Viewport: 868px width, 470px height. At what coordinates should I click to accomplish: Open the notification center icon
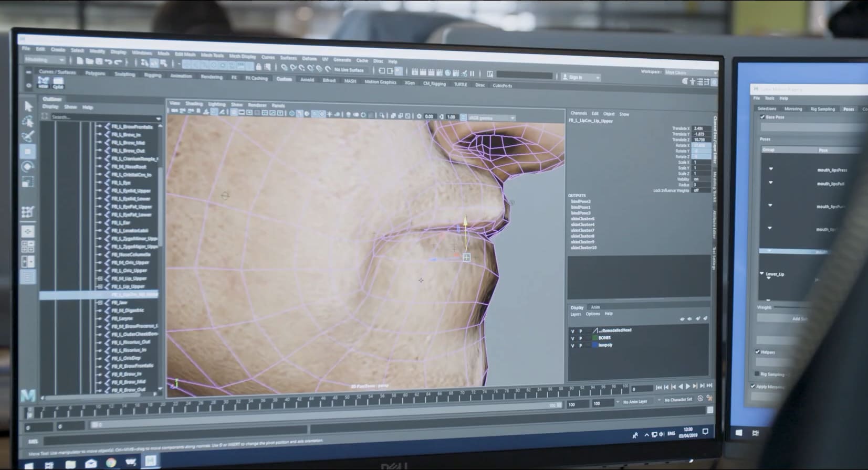(705, 432)
